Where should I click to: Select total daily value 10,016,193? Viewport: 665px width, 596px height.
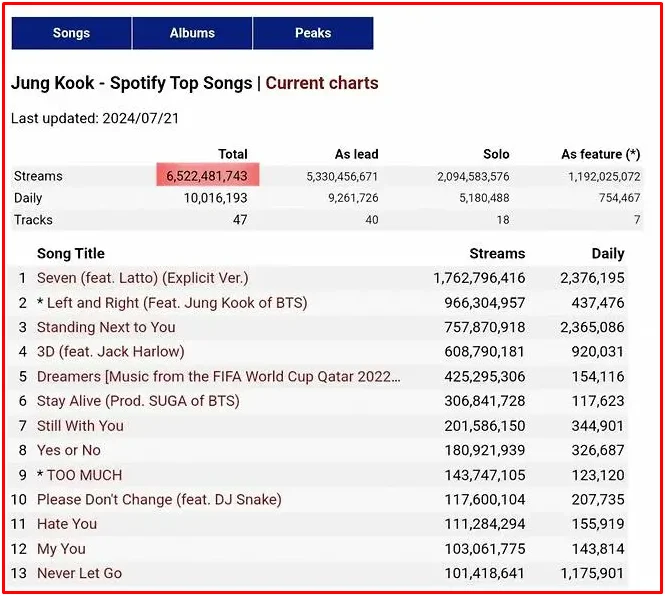tap(216, 198)
